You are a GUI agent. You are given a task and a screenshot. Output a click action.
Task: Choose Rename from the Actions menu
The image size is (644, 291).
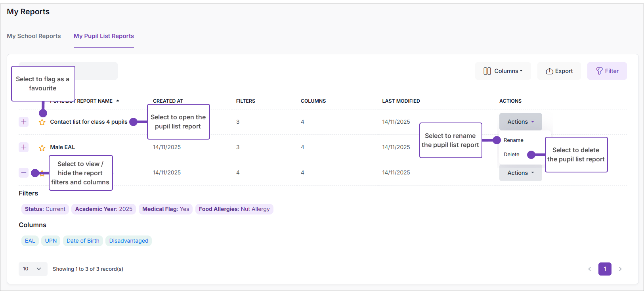(513, 140)
